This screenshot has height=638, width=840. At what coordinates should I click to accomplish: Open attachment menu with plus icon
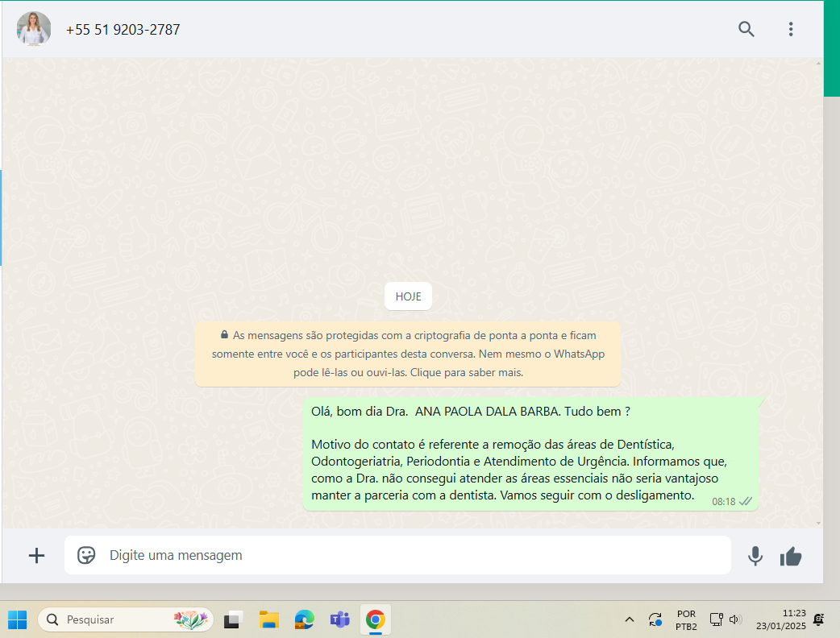coord(36,556)
